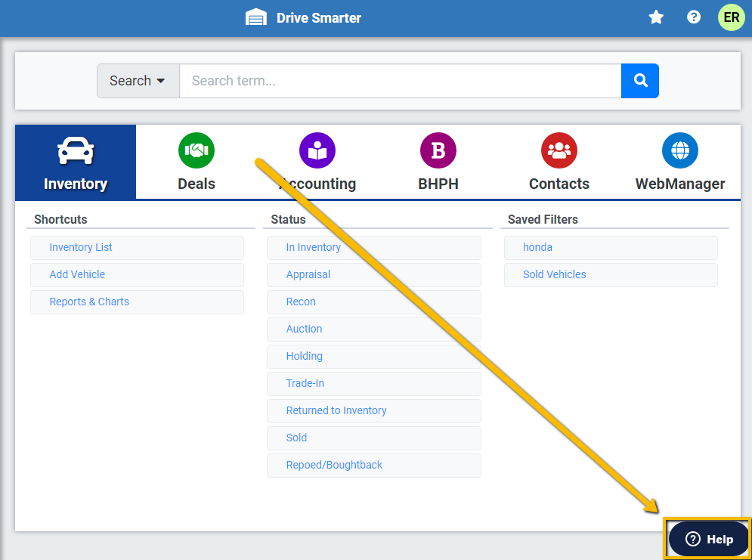Open the BHPH tab

tap(438, 162)
